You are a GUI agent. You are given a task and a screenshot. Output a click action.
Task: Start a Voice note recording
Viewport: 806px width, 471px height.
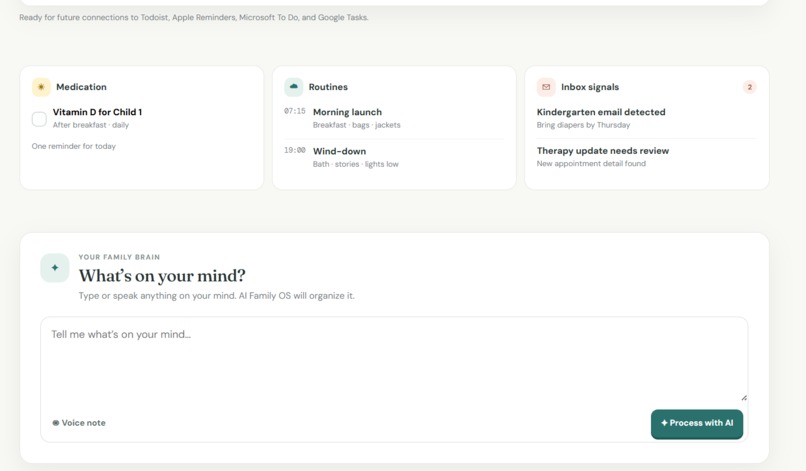click(79, 423)
